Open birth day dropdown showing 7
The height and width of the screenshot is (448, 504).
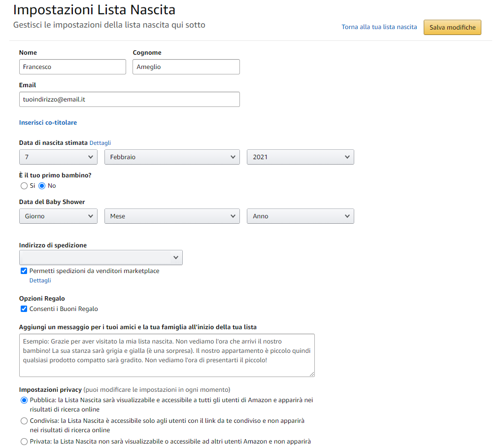pyautogui.click(x=58, y=157)
